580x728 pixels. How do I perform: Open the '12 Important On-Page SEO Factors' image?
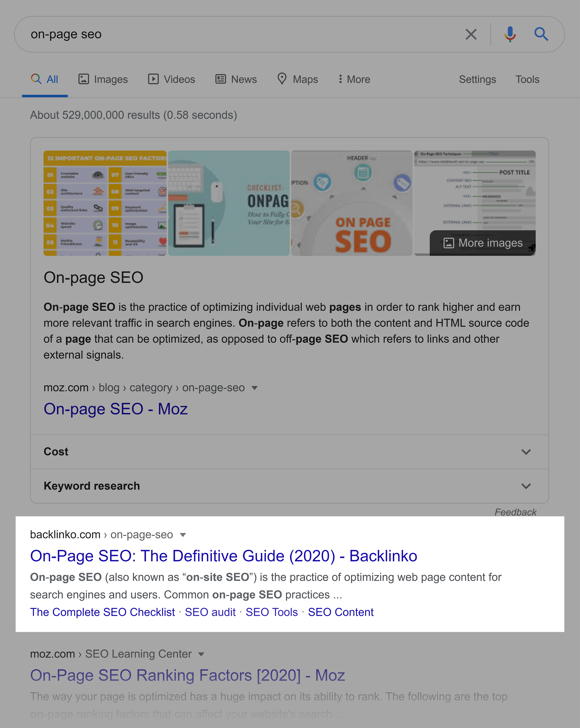point(105,203)
